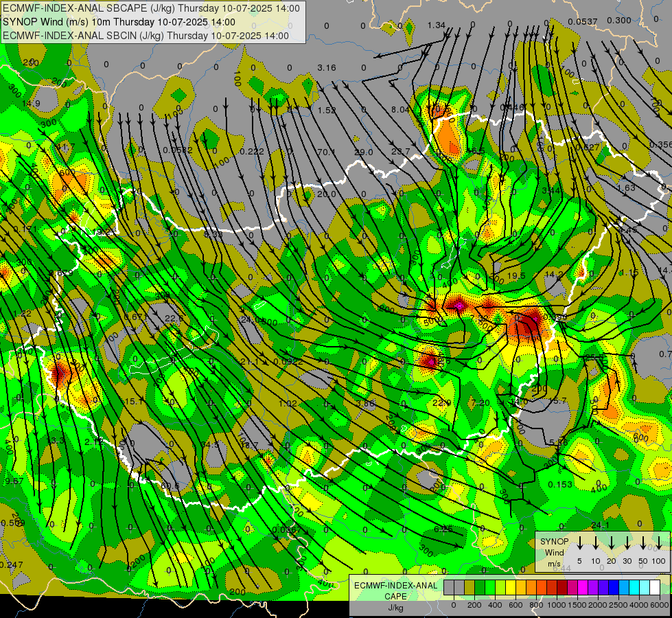Viewport: 672px width, 618px height.
Task: Click the 'SYNOP Wind m/s' legend label
Action: click(x=554, y=552)
